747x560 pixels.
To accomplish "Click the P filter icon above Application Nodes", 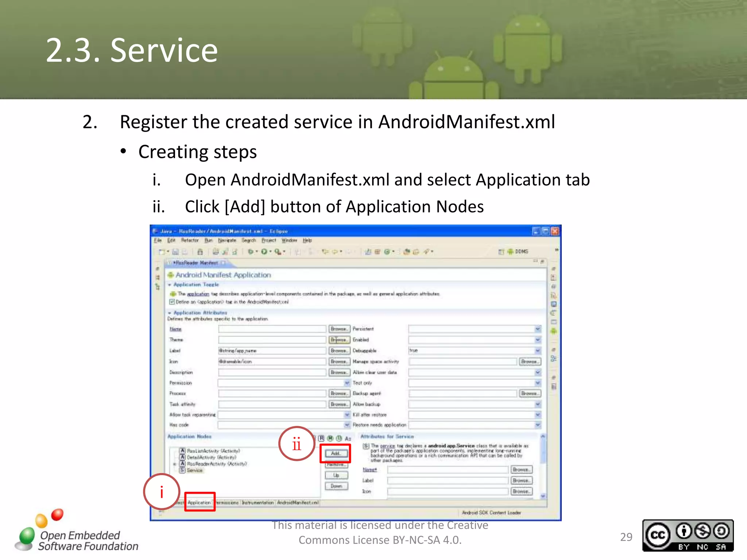I will (x=321, y=438).
